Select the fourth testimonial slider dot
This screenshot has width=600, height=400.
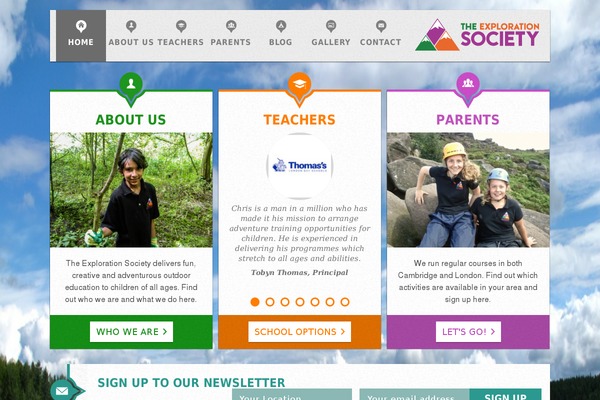(x=300, y=302)
